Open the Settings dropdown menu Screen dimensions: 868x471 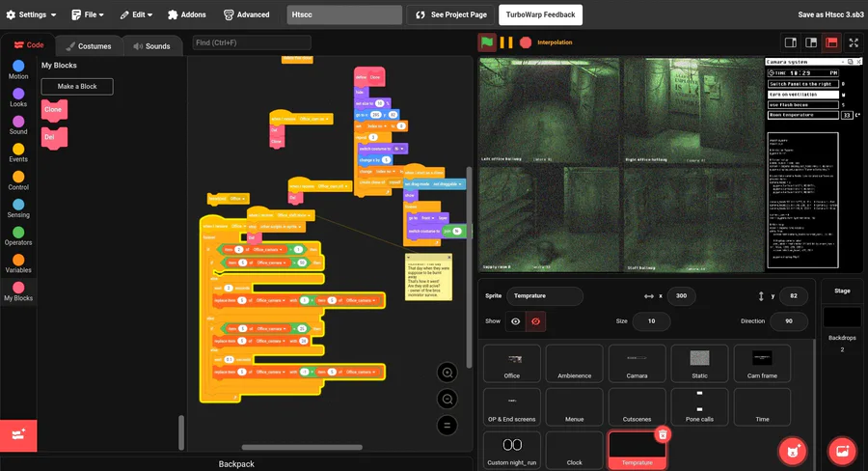[x=31, y=15]
